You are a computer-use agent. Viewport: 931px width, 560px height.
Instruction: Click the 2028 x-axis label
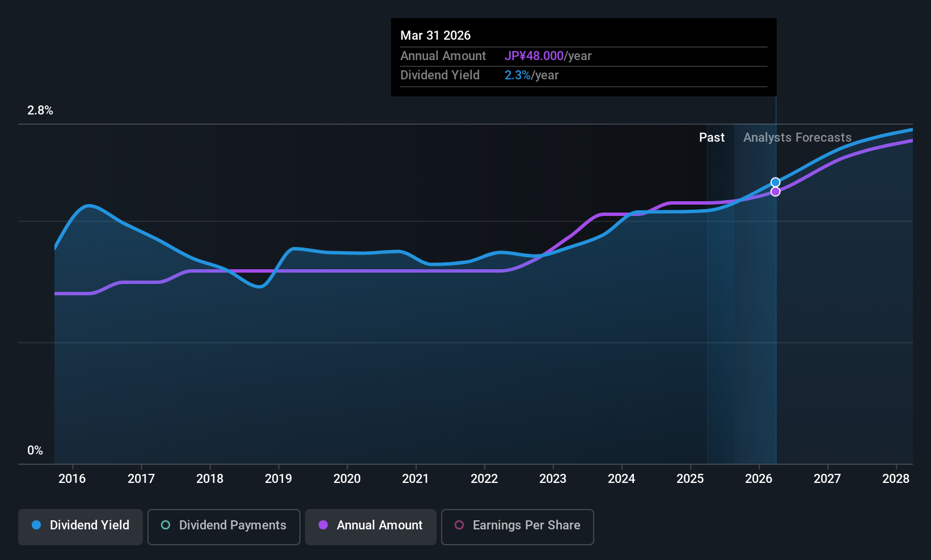tap(896, 478)
